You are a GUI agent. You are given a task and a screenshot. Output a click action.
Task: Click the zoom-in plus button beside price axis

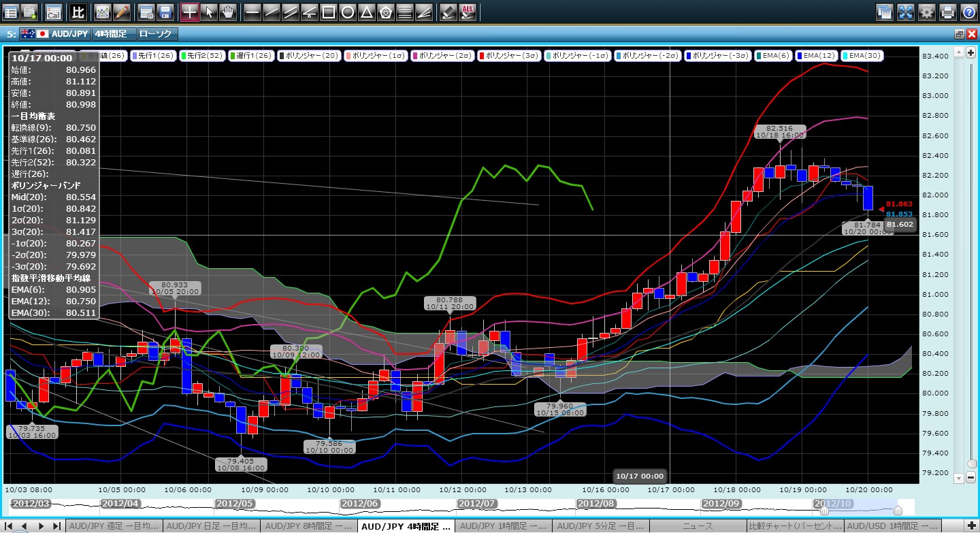click(972, 52)
